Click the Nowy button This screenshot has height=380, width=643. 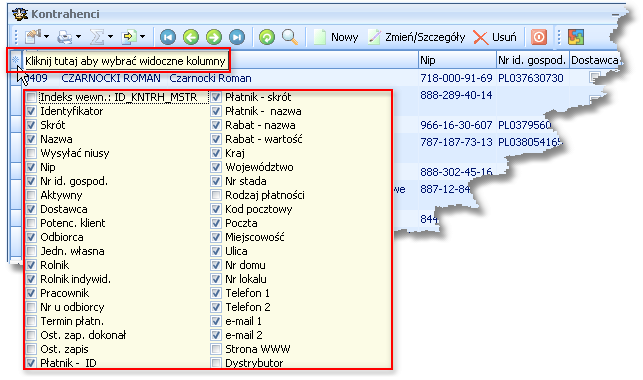[336, 37]
